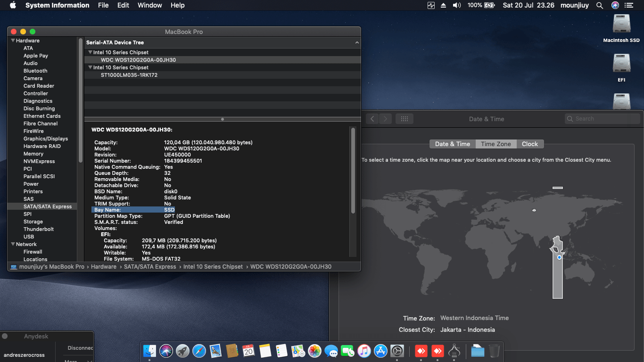644x362 pixels.
Task: Show all preferences grid button
Action: [405, 119]
